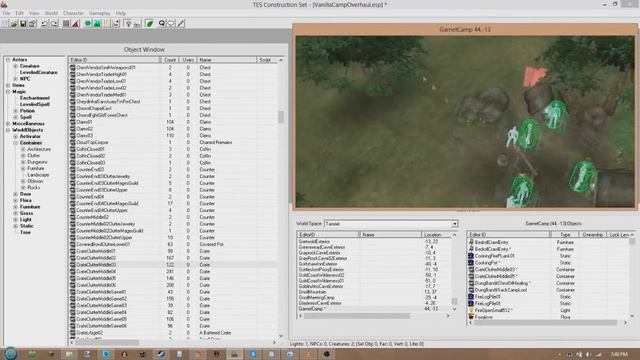The image size is (640, 360).
Task: Click the green leaf toolbar icon
Action: pos(149,24)
